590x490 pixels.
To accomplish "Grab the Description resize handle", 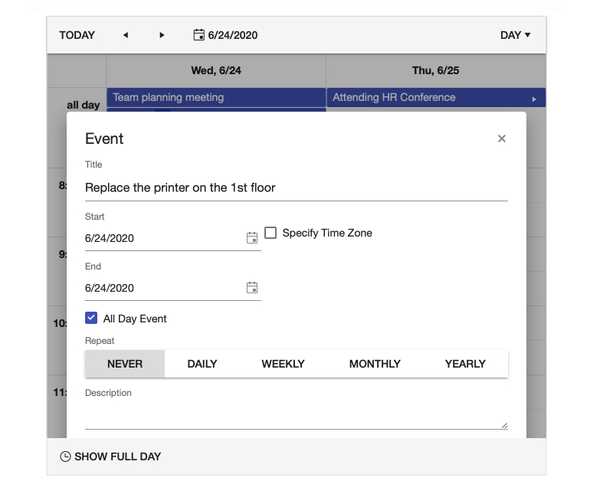I will pos(505,426).
